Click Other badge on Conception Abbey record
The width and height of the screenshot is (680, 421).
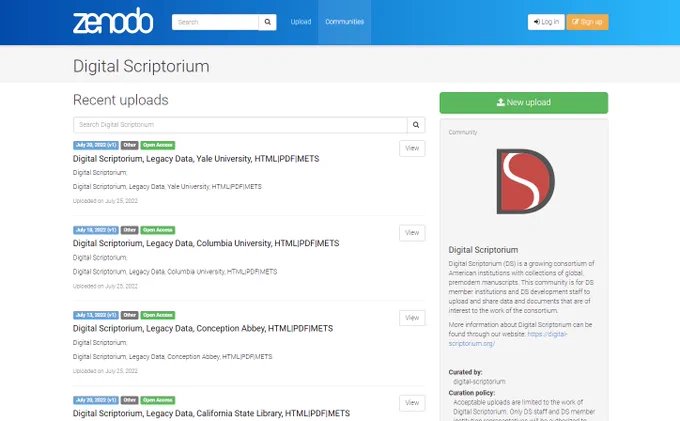[129, 315]
